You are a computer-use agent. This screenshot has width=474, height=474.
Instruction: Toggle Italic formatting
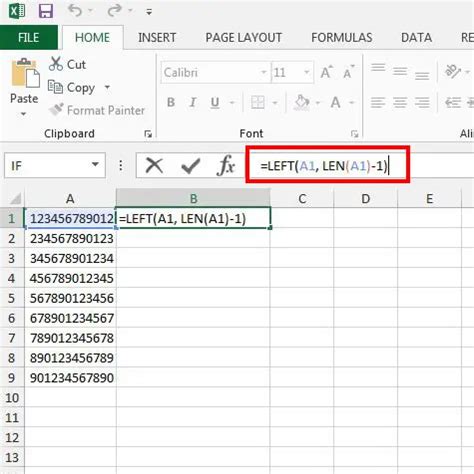[x=193, y=102]
